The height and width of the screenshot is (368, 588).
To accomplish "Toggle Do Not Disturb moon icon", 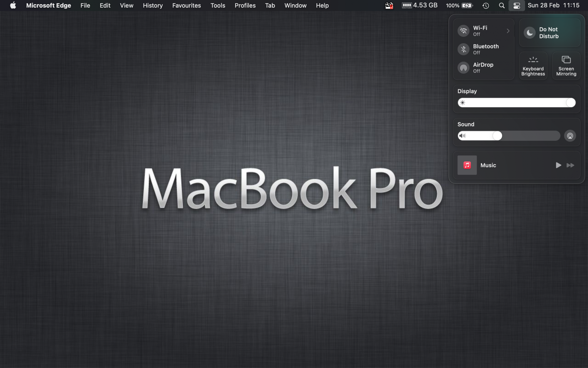I will (x=529, y=33).
